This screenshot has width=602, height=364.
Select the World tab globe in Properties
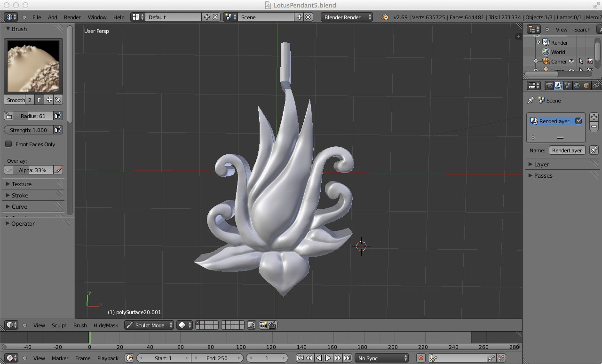pos(577,86)
